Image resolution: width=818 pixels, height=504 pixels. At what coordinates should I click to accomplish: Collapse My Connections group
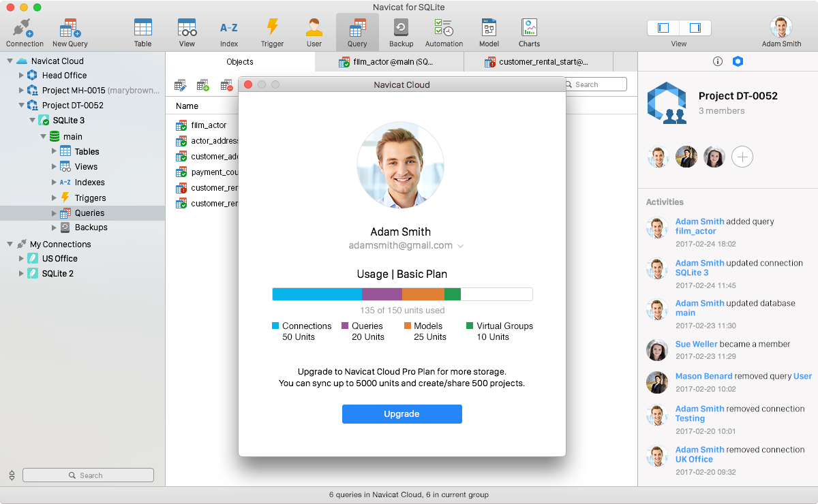tap(10, 244)
